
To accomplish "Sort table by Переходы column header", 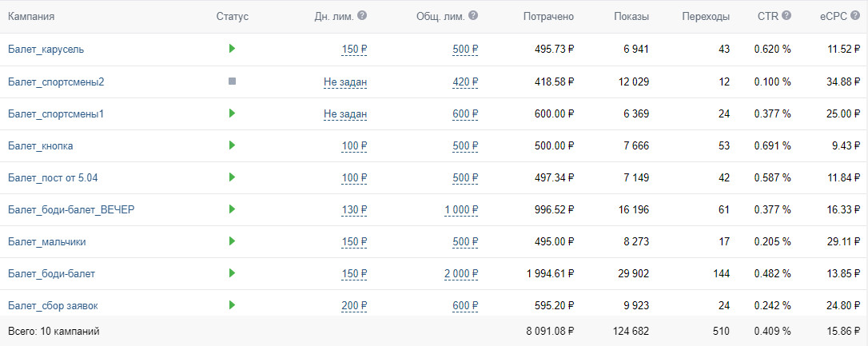I will tap(706, 17).
